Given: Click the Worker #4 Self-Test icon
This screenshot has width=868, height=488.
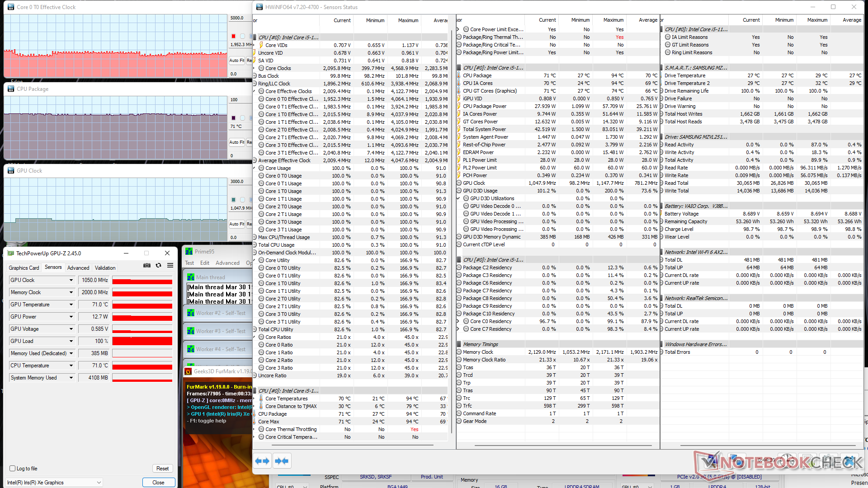Looking at the screenshot, I should click(191, 349).
